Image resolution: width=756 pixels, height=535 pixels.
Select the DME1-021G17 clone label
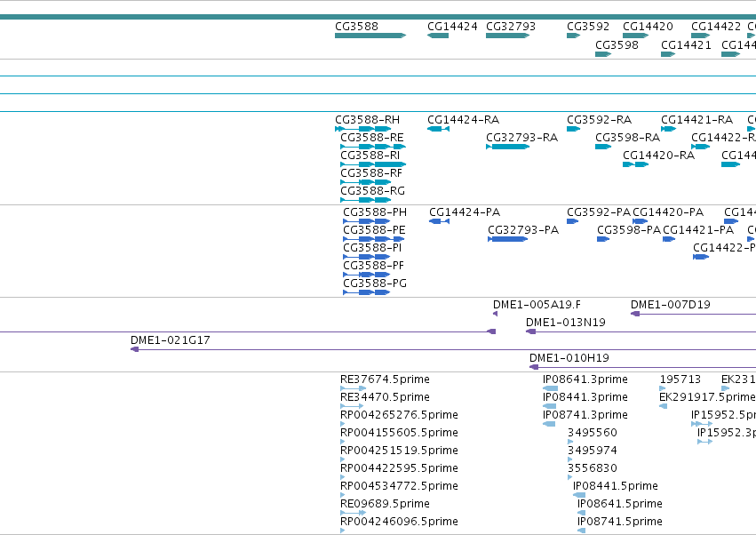(171, 340)
